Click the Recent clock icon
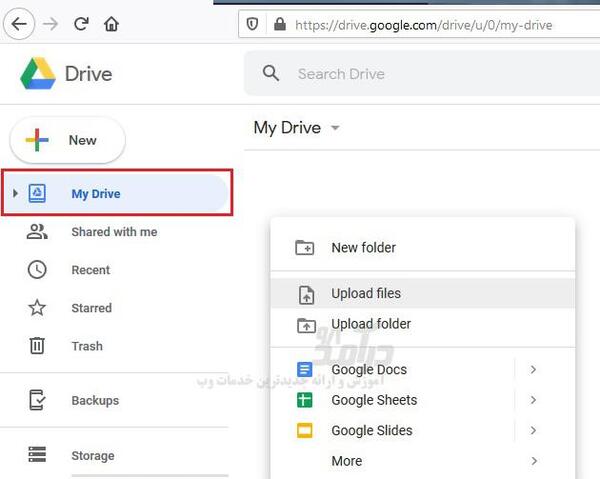The width and height of the screenshot is (600, 479). pyautogui.click(x=37, y=269)
